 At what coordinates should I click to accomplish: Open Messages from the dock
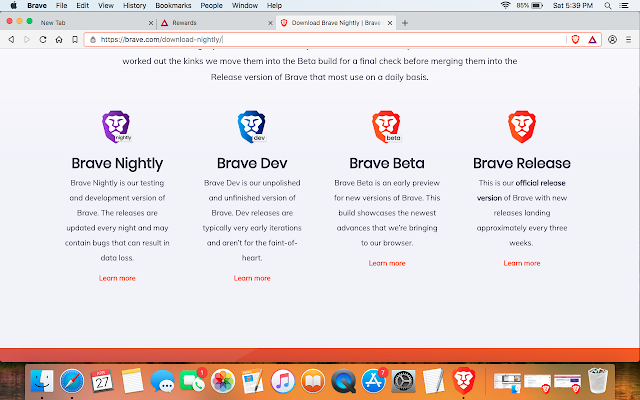162,382
